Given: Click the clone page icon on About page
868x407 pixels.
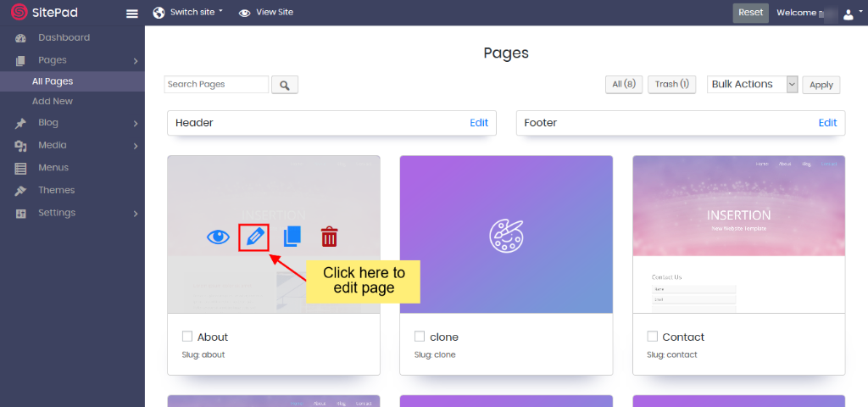Looking at the screenshot, I should (292, 237).
